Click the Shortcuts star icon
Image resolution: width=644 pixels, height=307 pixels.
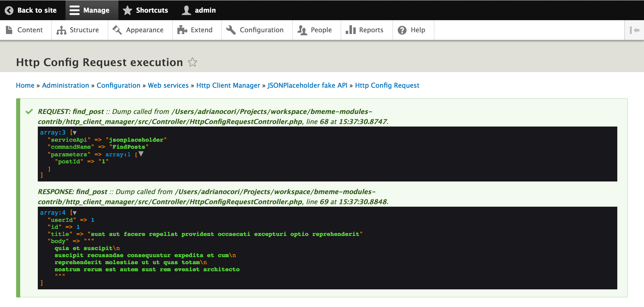[x=127, y=10]
